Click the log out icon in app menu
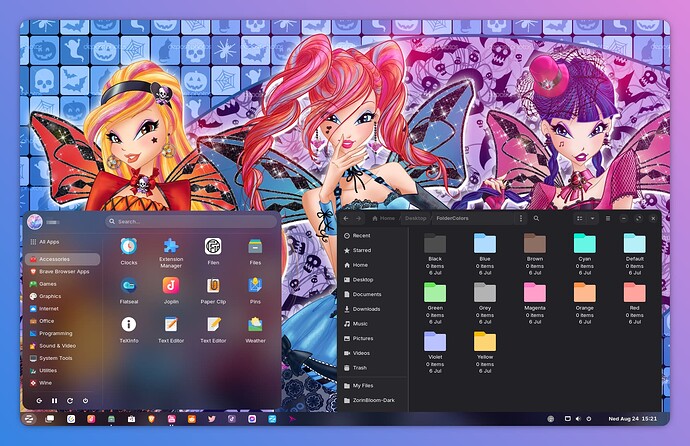This screenshot has height=446, width=690. [x=39, y=401]
